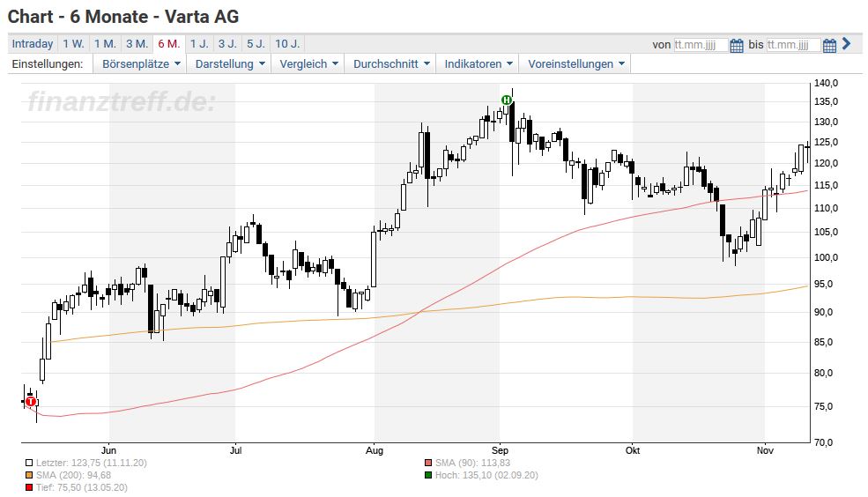Viewport: 868px width, 497px height.
Task: Switch to the 3 J. time range
Action: click(227, 44)
